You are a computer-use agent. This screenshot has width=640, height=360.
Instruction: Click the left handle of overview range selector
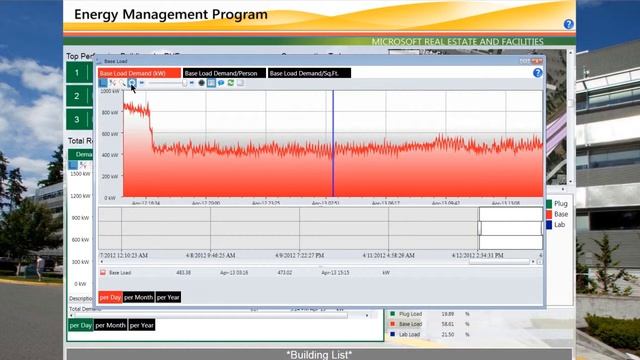click(x=480, y=228)
